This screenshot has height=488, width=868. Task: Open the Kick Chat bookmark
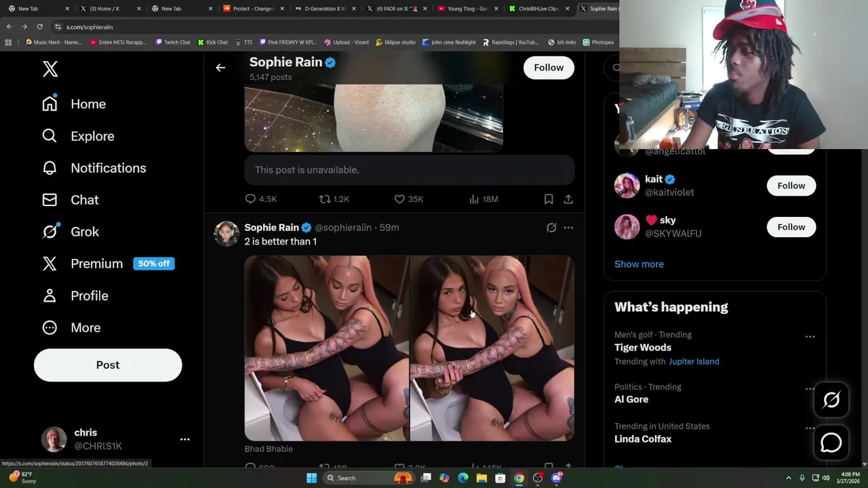[x=213, y=42]
